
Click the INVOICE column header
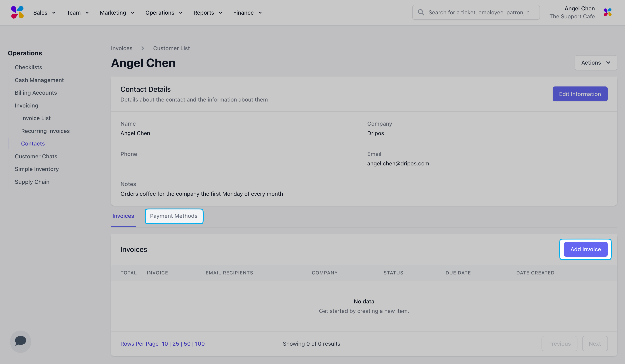point(157,273)
